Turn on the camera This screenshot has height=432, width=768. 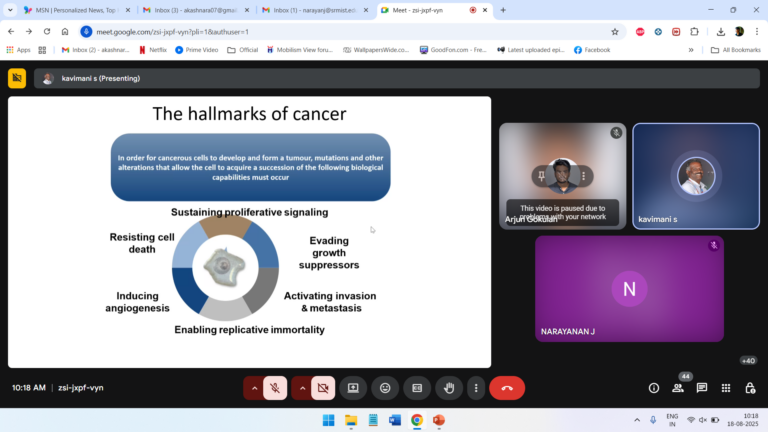(322, 388)
